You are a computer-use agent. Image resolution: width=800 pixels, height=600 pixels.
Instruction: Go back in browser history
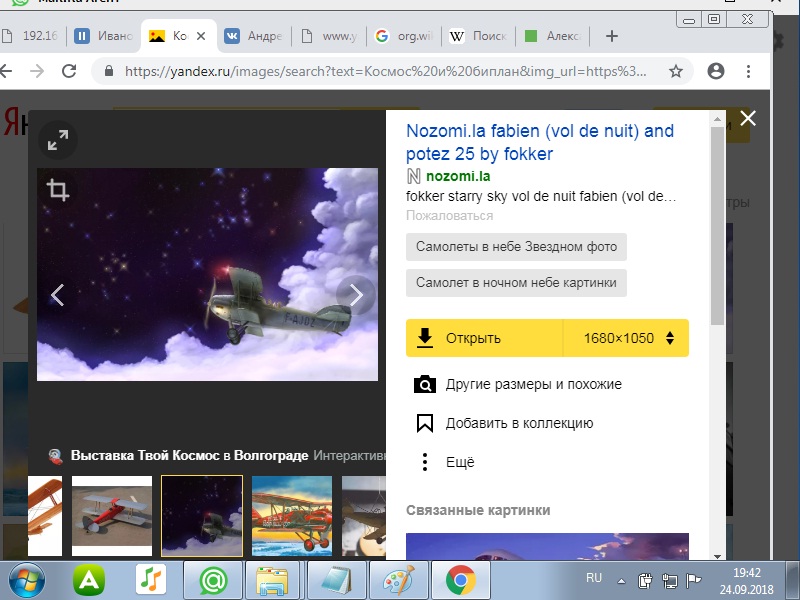[6, 71]
